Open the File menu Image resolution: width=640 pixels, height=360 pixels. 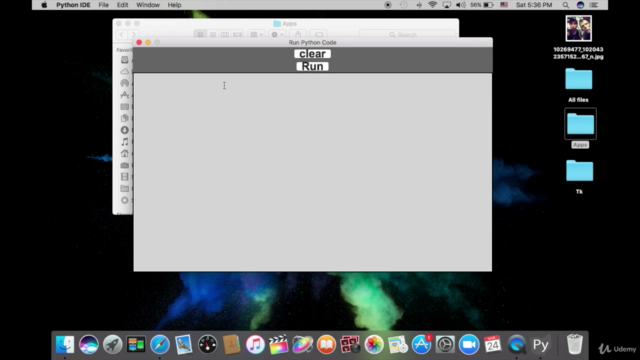[x=104, y=5]
